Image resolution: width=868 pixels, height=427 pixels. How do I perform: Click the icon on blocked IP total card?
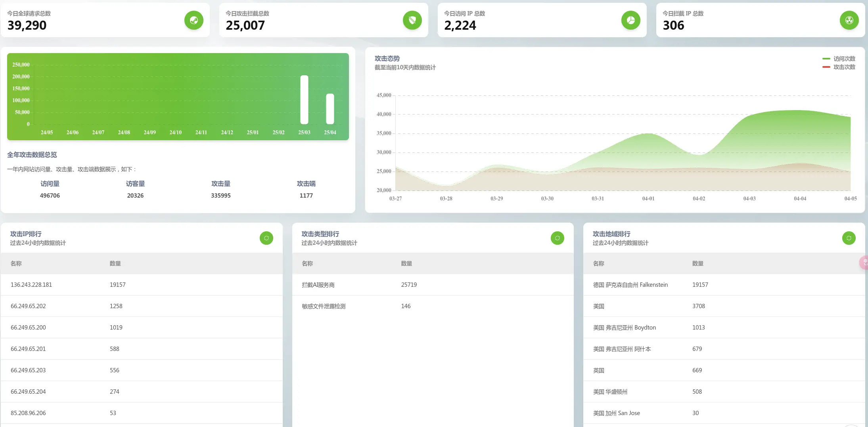(x=849, y=20)
